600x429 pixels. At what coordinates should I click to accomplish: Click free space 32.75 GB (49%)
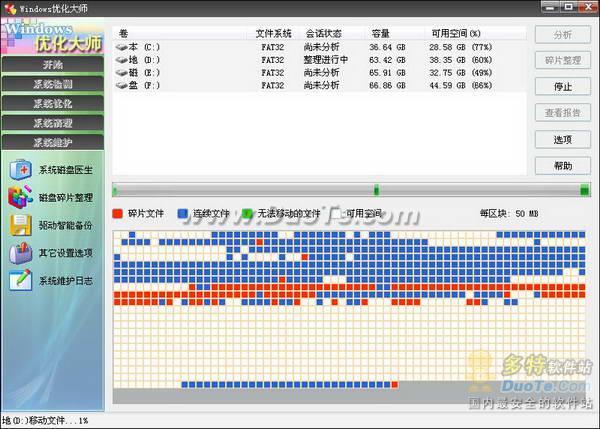[x=460, y=73]
